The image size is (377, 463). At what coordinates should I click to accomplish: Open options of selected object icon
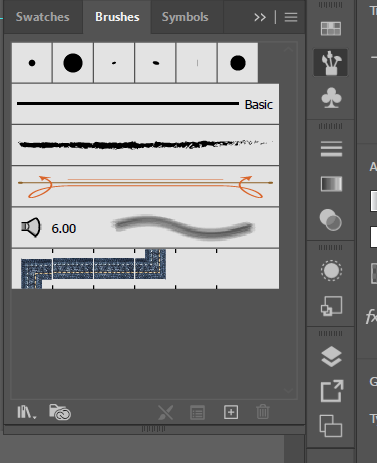(197, 413)
